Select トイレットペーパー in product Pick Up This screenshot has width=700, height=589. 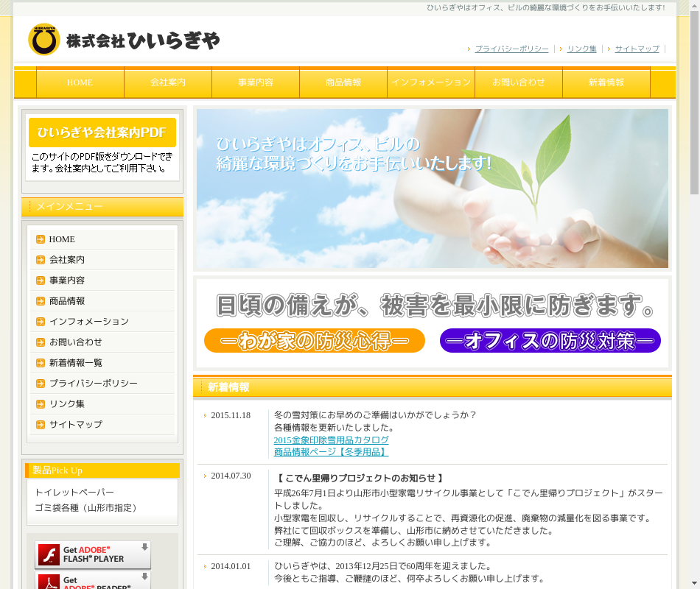coord(74,493)
